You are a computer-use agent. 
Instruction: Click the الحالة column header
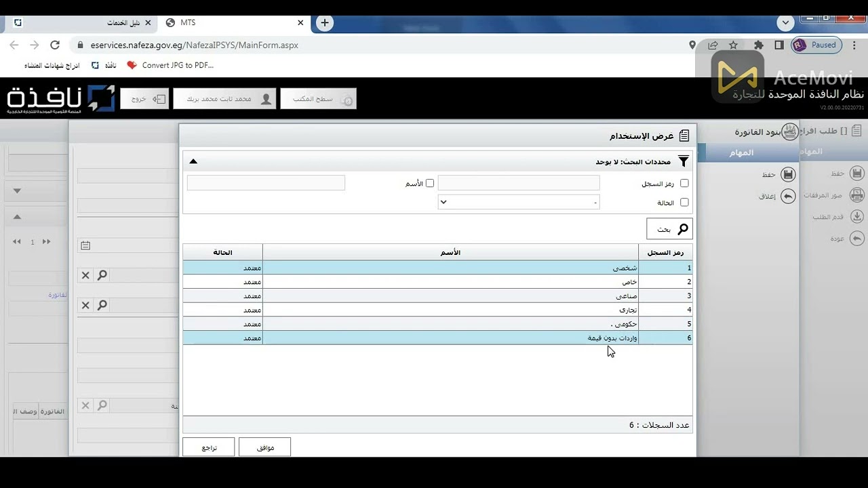coord(222,252)
